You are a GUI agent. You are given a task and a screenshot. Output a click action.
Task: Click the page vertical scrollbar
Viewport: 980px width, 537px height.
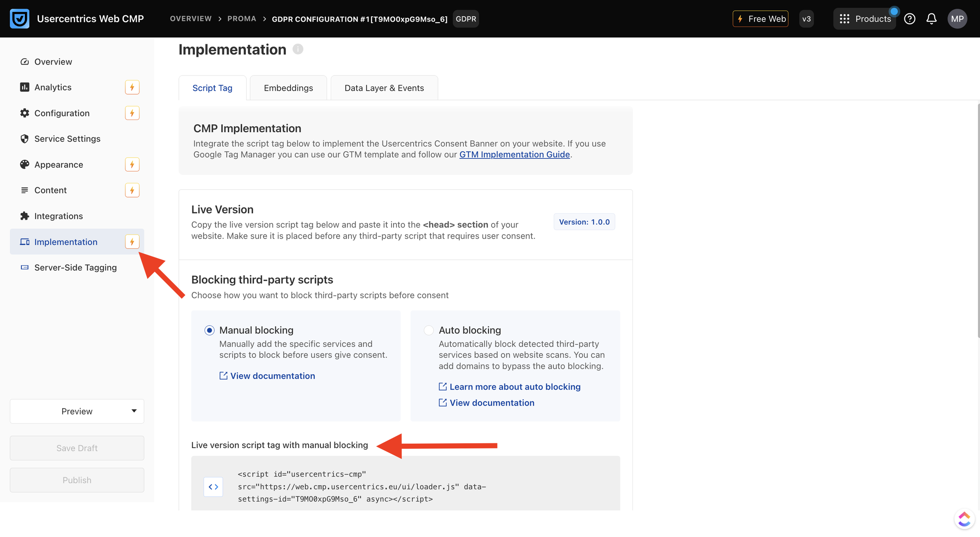point(978,220)
